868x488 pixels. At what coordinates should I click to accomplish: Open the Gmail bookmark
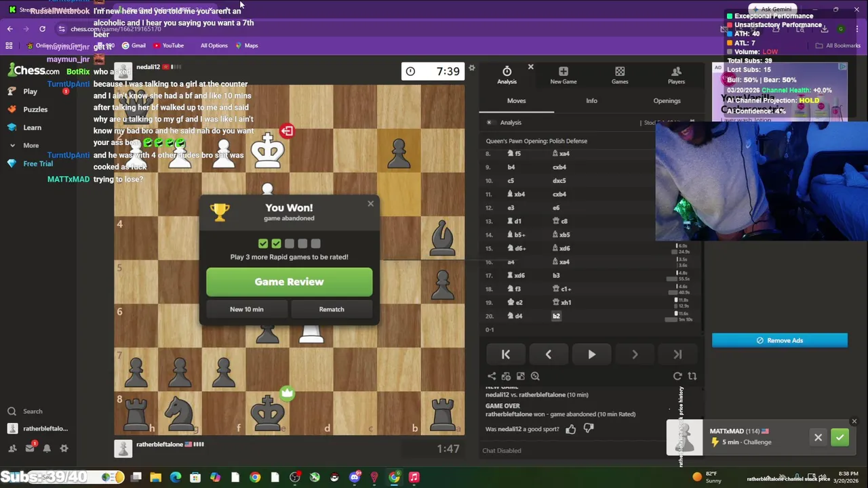pyautogui.click(x=133, y=45)
